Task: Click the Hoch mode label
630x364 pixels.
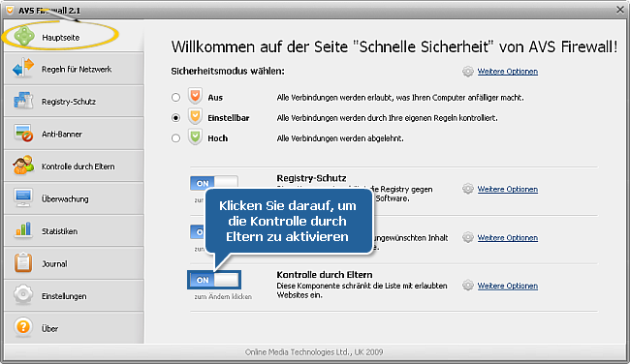Action: coord(217,138)
